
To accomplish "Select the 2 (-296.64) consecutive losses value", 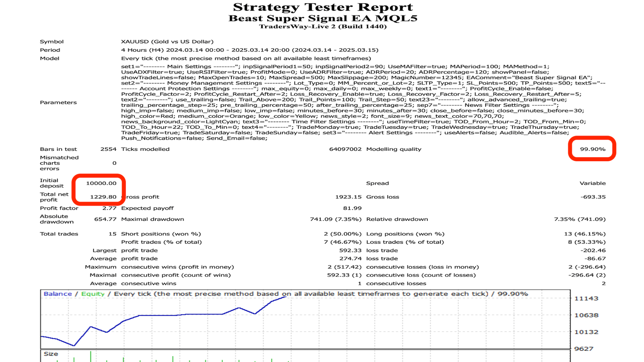I will tap(587, 267).
